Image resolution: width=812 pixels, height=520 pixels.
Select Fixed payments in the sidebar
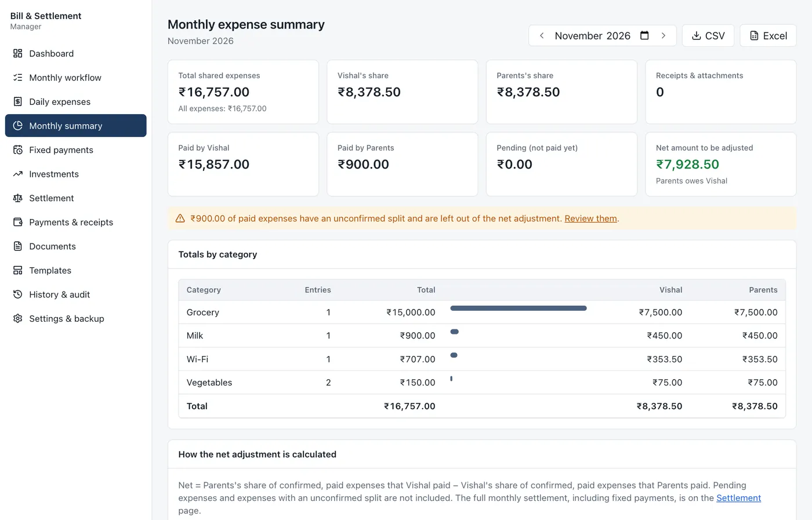click(76, 150)
